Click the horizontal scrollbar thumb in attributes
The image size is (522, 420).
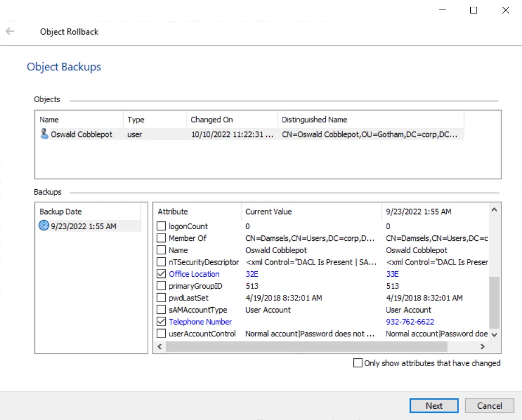[x=306, y=346]
